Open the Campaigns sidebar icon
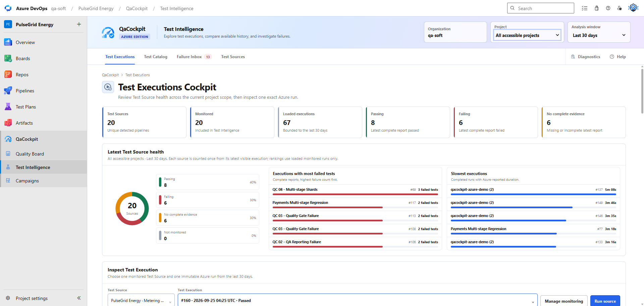Image resolution: width=644 pixels, height=306 pixels. coord(8,181)
